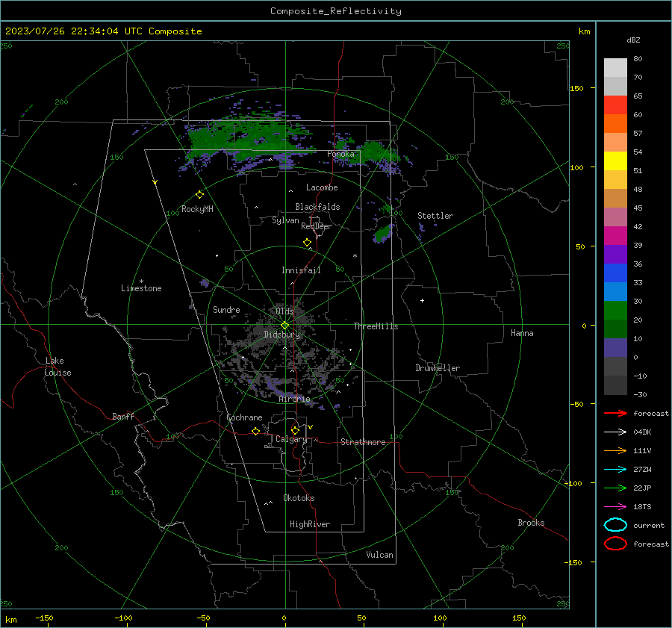
Task: Select the Banff label on map
Action: [x=123, y=416]
